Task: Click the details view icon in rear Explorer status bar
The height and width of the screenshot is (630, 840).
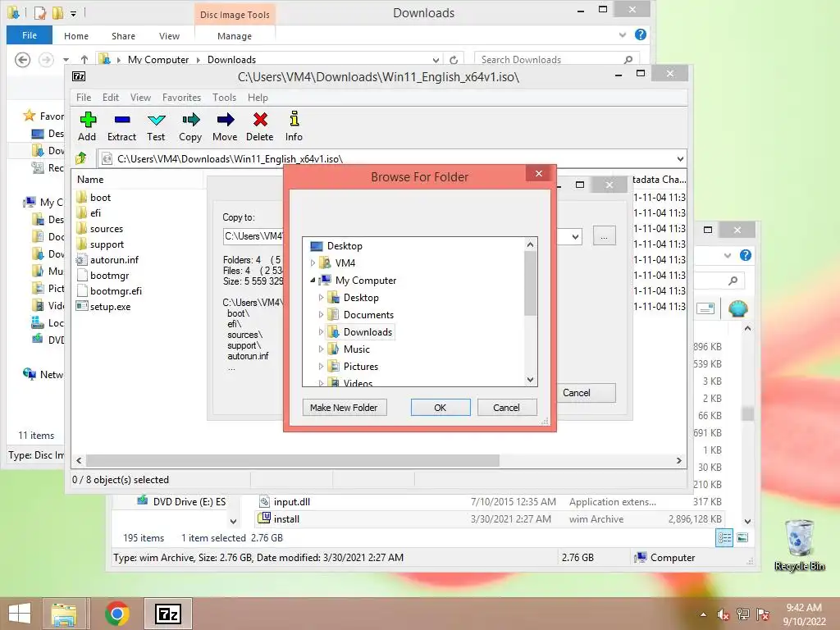Action: (x=724, y=537)
